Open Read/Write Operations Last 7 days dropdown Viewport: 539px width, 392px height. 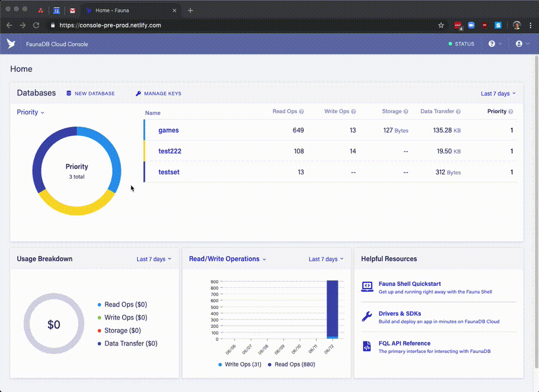click(x=326, y=259)
